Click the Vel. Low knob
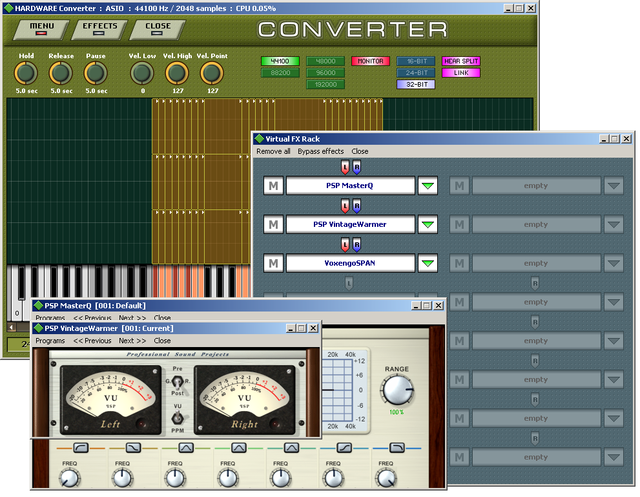 pyautogui.click(x=142, y=73)
